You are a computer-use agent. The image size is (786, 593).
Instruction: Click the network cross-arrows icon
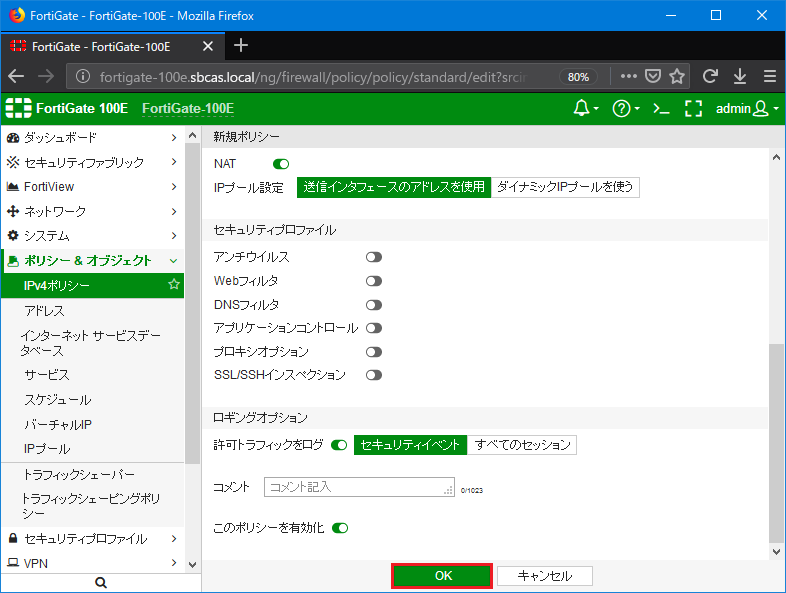[13, 211]
